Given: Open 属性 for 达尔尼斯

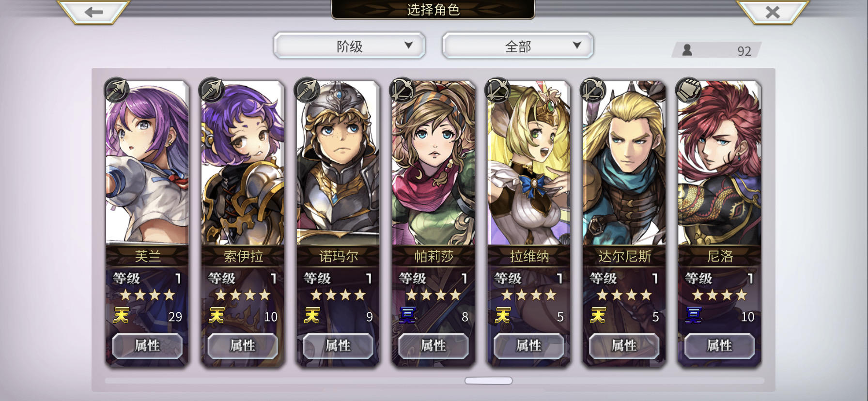Looking at the screenshot, I should 624,346.
